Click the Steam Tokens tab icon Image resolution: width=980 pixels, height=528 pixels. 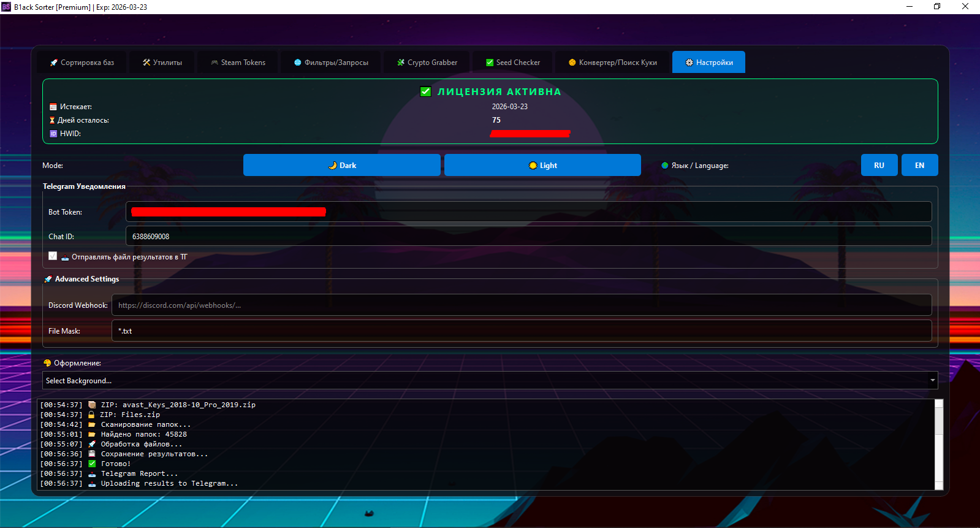pyautogui.click(x=215, y=63)
